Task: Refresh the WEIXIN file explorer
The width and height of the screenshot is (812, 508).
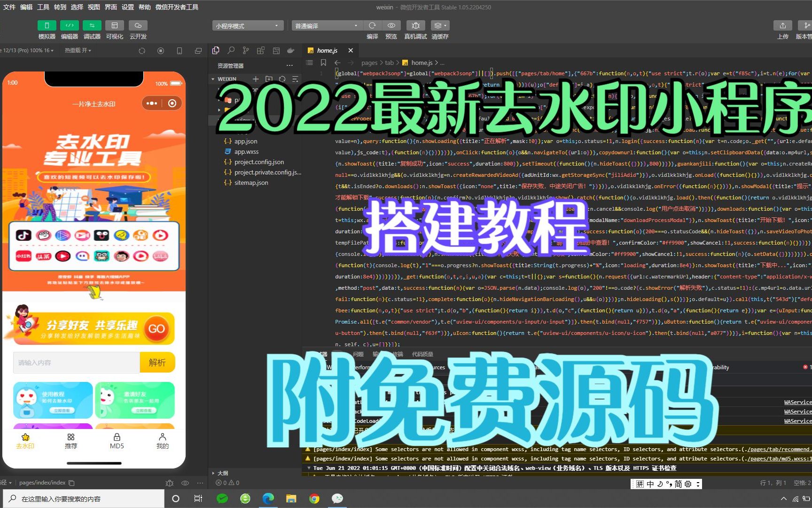Action: pyautogui.click(x=282, y=79)
